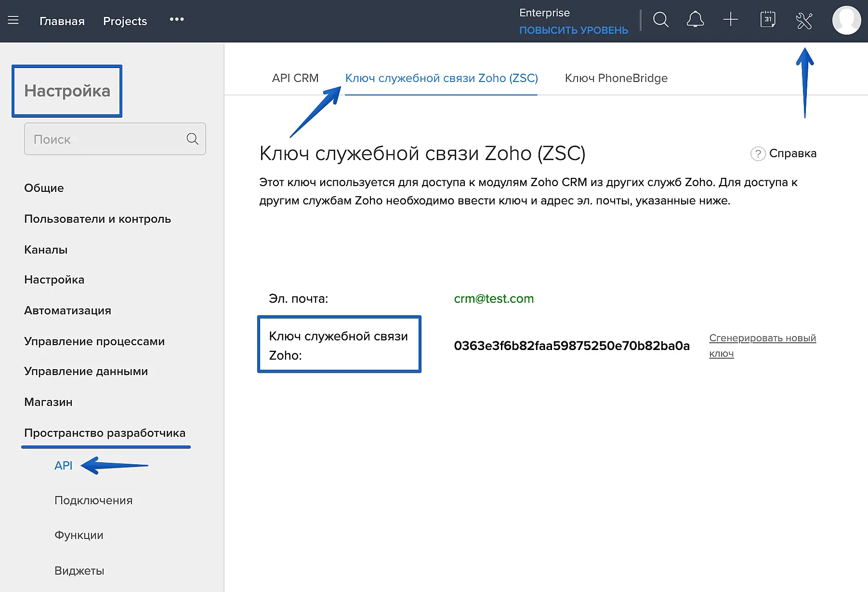
Task: Switch to the API CRM tab
Action: point(295,78)
